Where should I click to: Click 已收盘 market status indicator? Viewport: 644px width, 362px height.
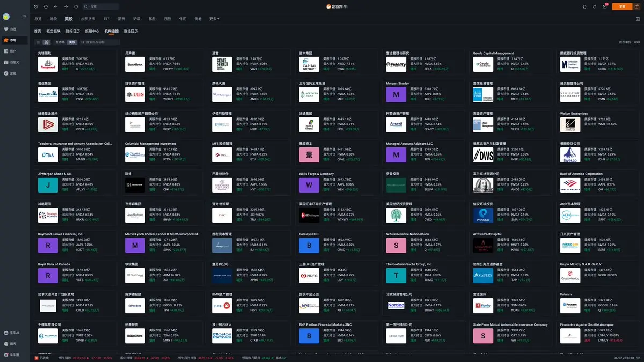[x=42, y=358]
